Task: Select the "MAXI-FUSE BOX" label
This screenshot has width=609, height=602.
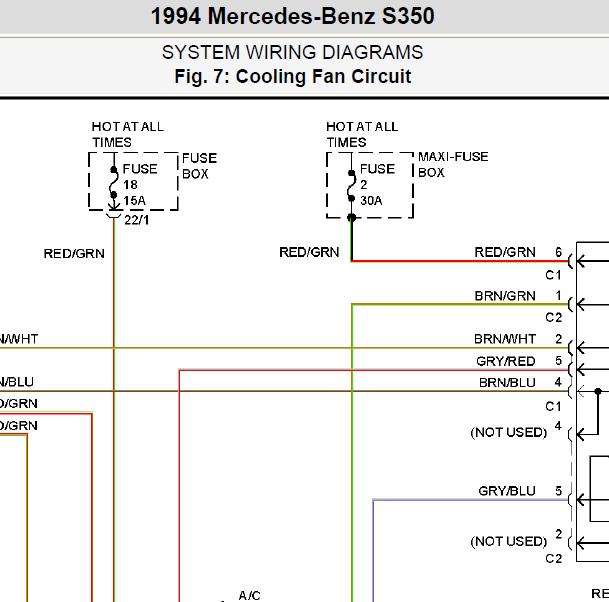Action: tap(453, 164)
